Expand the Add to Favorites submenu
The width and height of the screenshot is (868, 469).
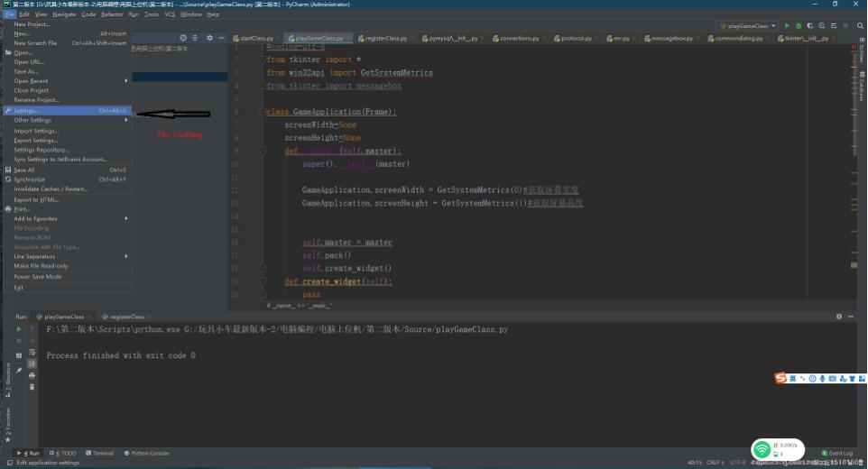(68, 218)
